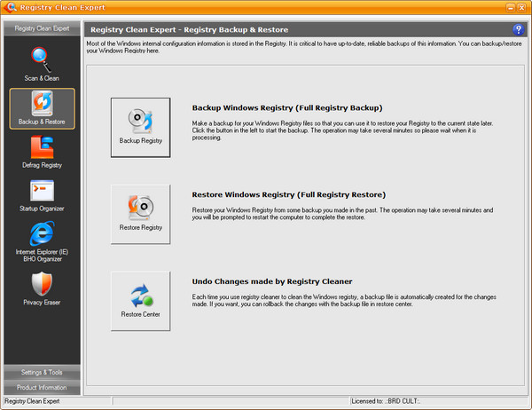Open the Restore Center

click(x=140, y=301)
